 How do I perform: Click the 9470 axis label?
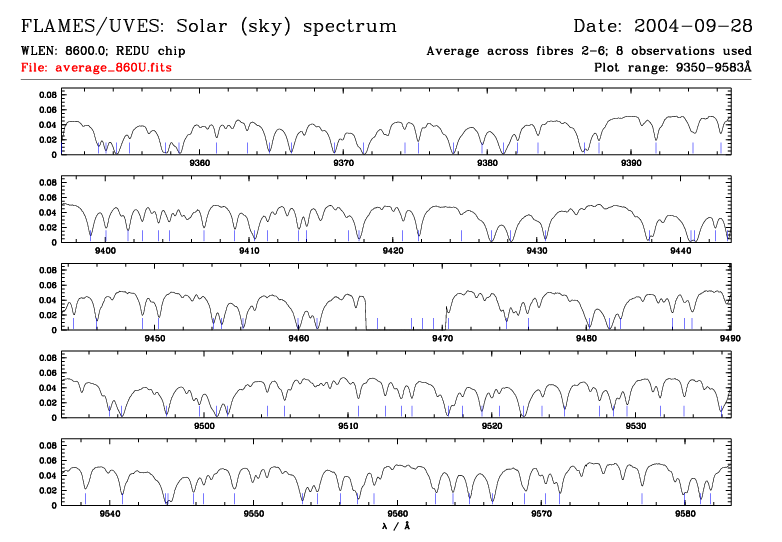pos(442,339)
